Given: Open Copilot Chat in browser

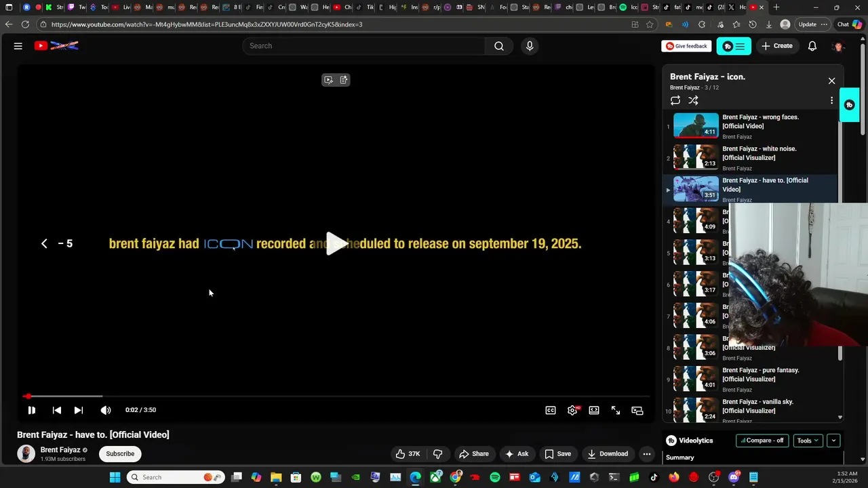Looking at the screenshot, I should point(850,24).
